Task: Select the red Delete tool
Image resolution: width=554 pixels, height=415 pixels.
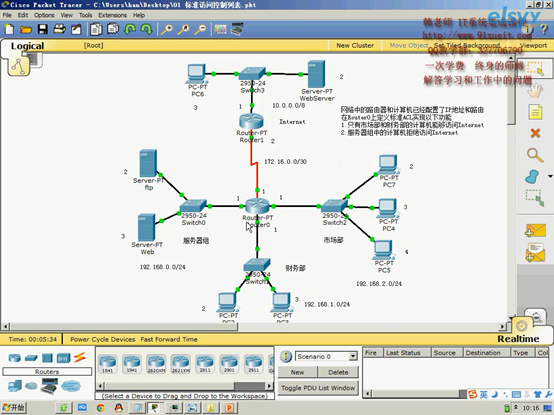Action: 535,133
